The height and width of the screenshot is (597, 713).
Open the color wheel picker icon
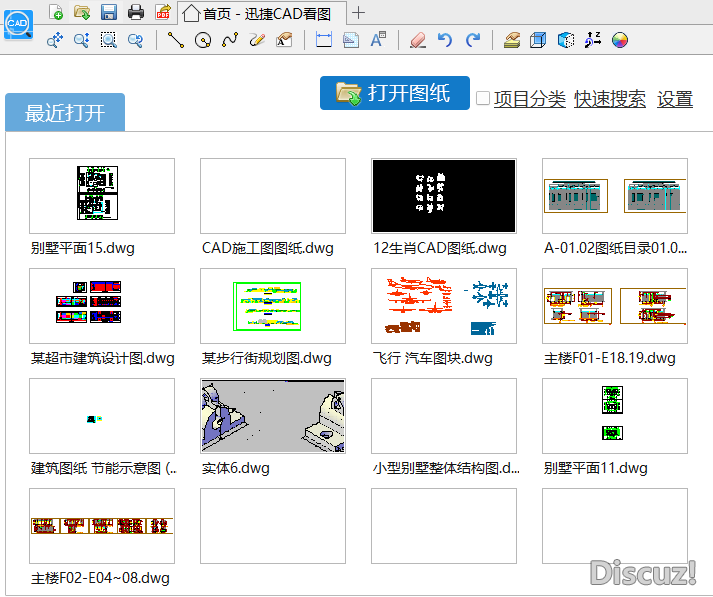pos(620,40)
